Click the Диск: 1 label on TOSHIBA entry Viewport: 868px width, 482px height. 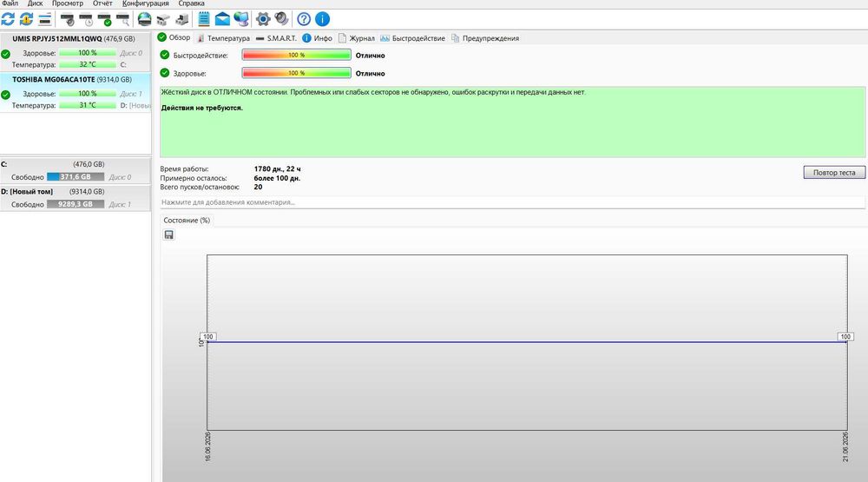[x=131, y=94]
